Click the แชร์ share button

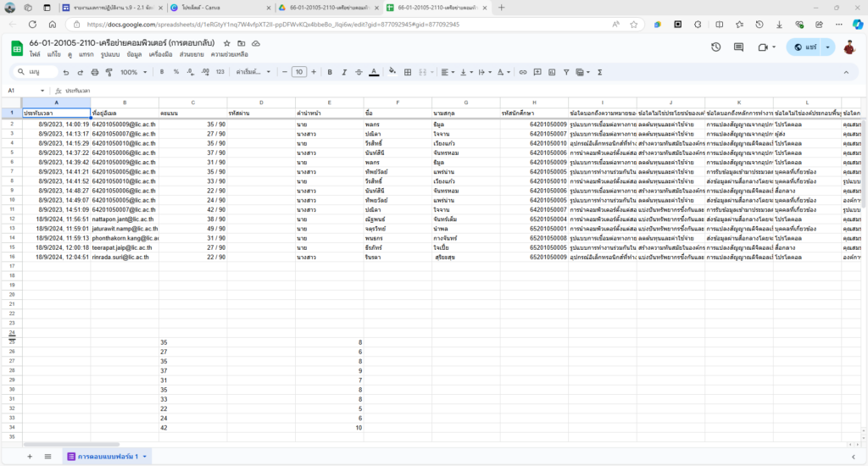[x=805, y=47]
